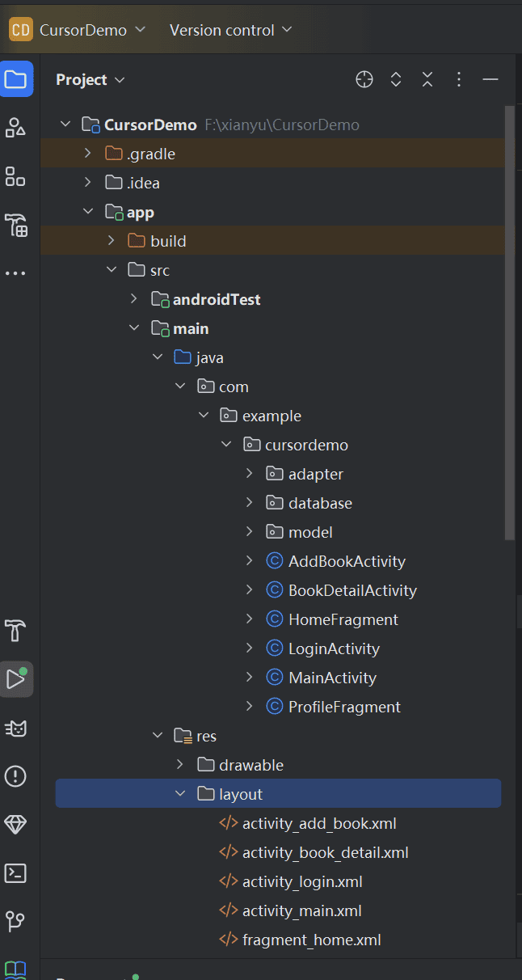The width and height of the screenshot is (522, 980).
Task: Open the Problems exclamation icon
Action: 16,776
